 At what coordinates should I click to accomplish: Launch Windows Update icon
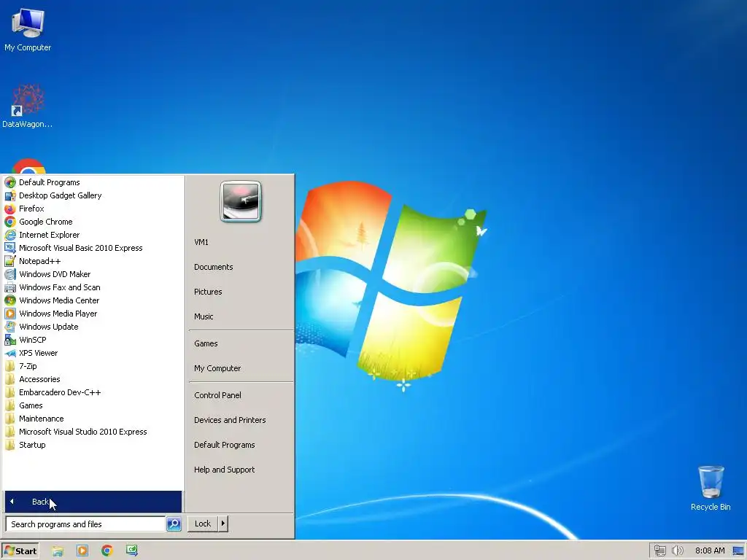pos(10,327)
